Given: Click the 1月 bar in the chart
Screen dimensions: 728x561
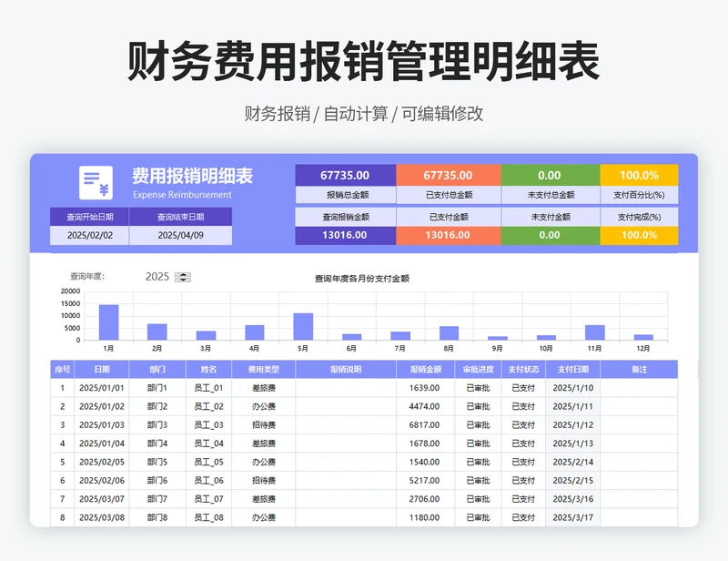Looking at the screenshot, I should pos(108,322).
